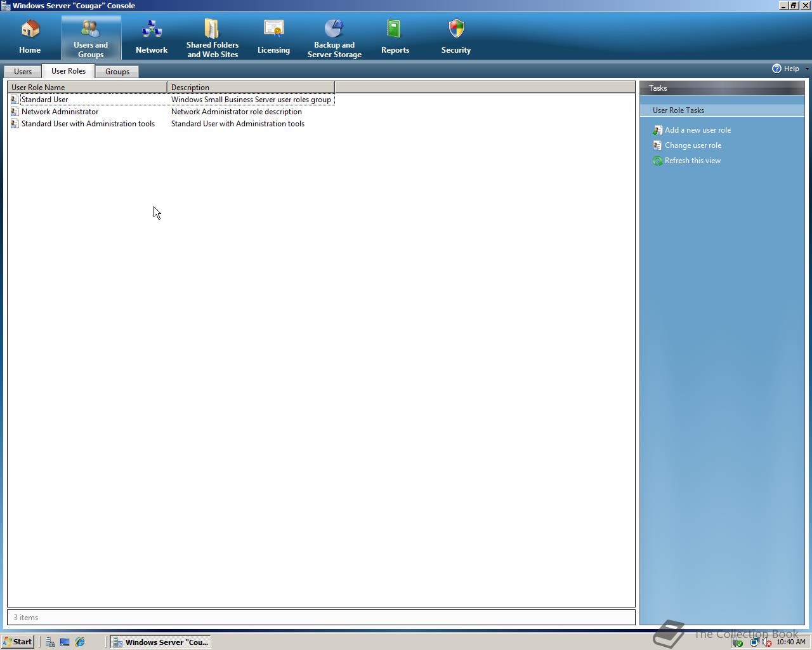Click Refresh this view link
812x650 pixels.
[x=693, y=161]
